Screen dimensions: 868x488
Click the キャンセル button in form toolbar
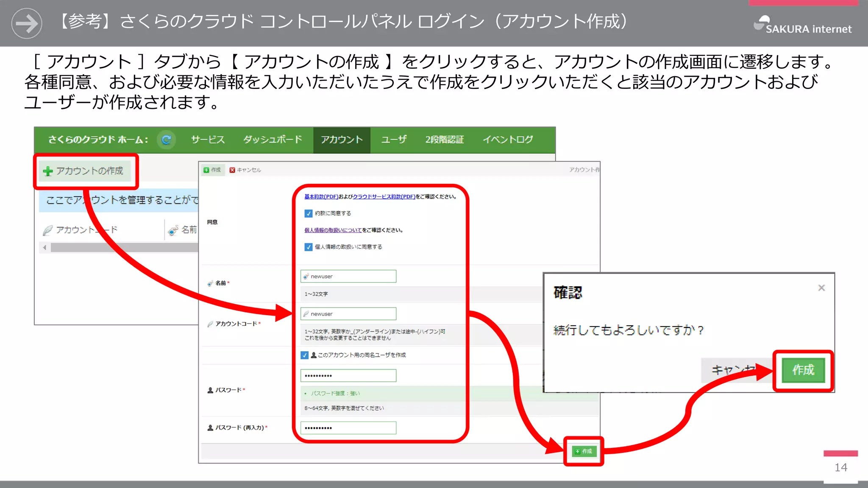click(x=245, y=170)
